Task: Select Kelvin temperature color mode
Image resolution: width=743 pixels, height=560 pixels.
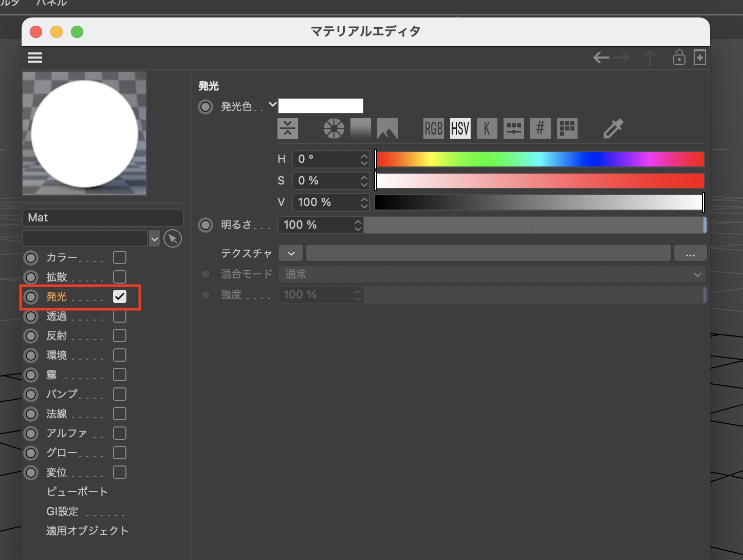Action: [x=487, y=128]
